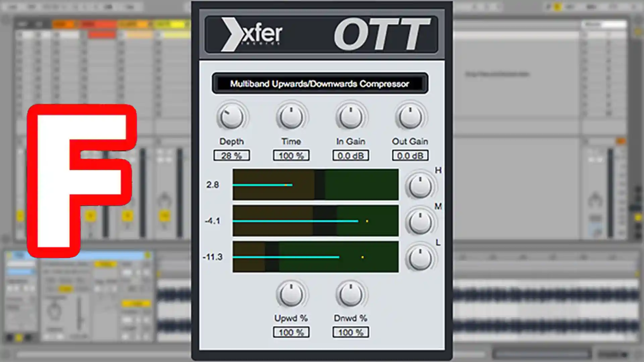This screenshot has width=644, height=362.
Task: Click the OTT plugin title
Action: (x=382, y=34)
